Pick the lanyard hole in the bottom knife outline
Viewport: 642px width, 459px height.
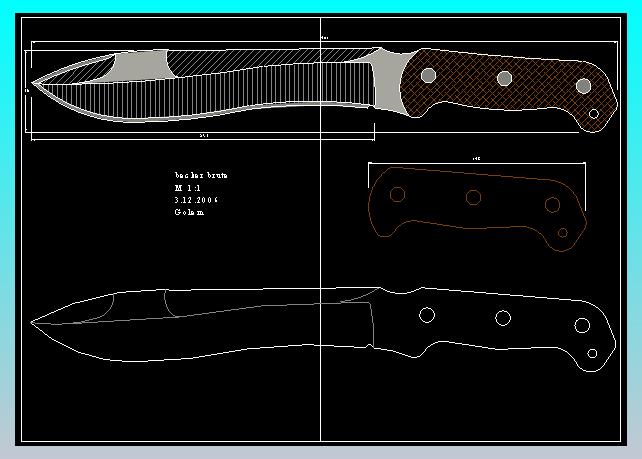coord(592,353)
